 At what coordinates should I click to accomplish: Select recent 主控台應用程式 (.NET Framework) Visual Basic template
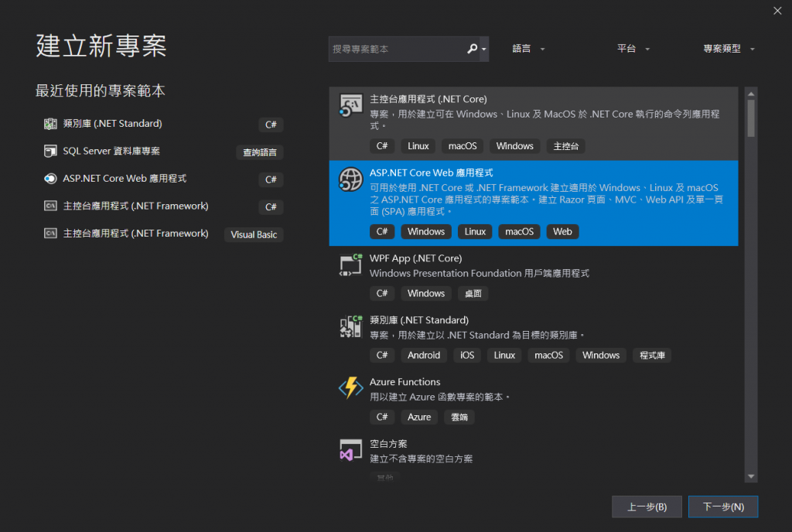coord(135,234)
